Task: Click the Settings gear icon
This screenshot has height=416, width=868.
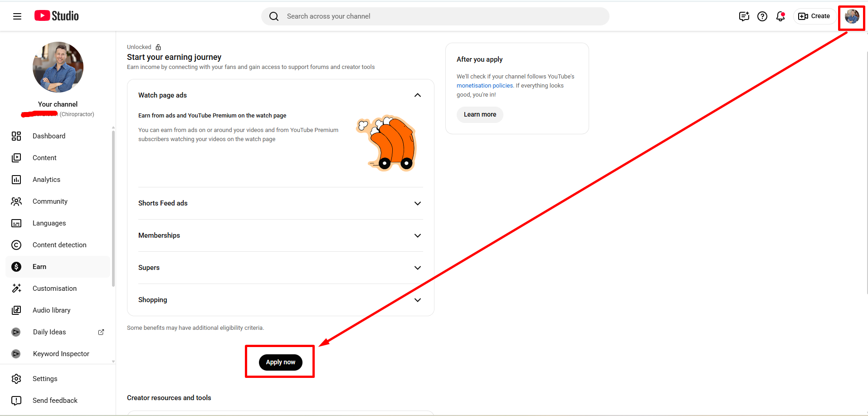Action: click(x=16, y=379)
